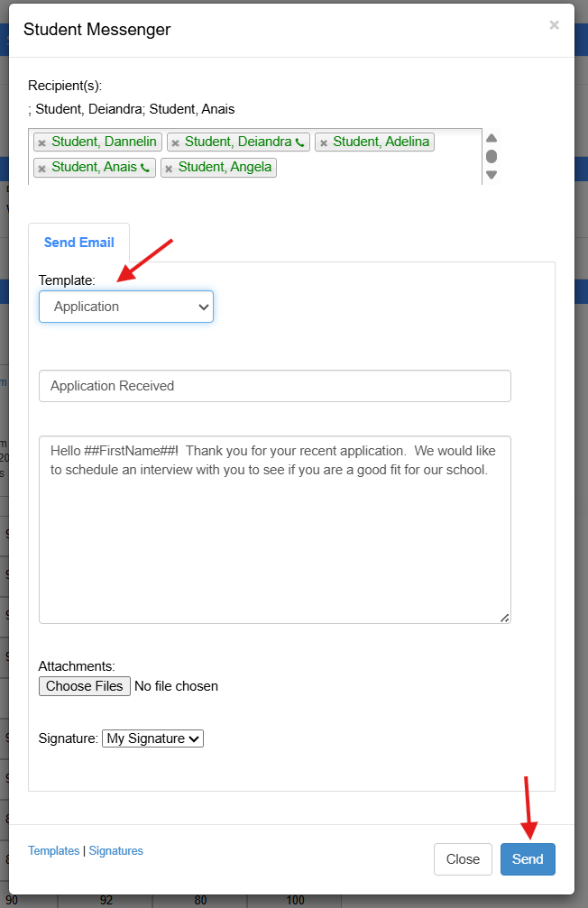Image resolution: width=588 pixels, height=908 pixels.
Task: Expand the Signature dropdown
Action: [153, 738]
